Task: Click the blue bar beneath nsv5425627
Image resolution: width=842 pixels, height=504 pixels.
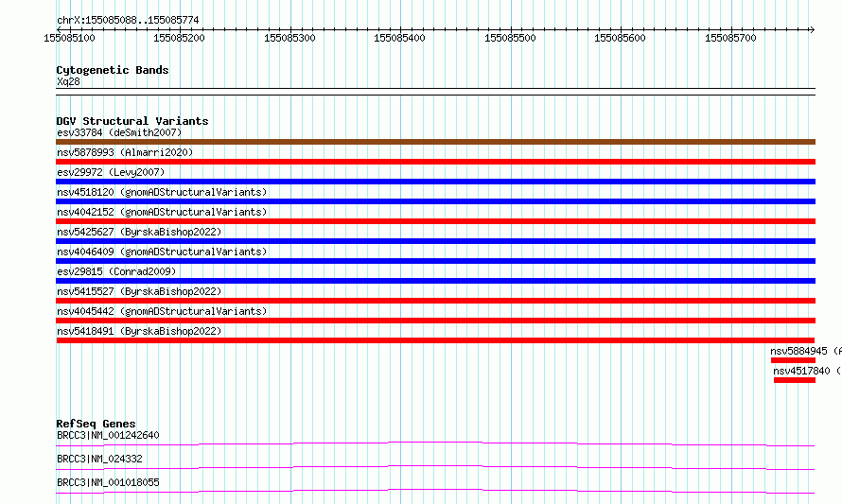Action: click(435, 241)
